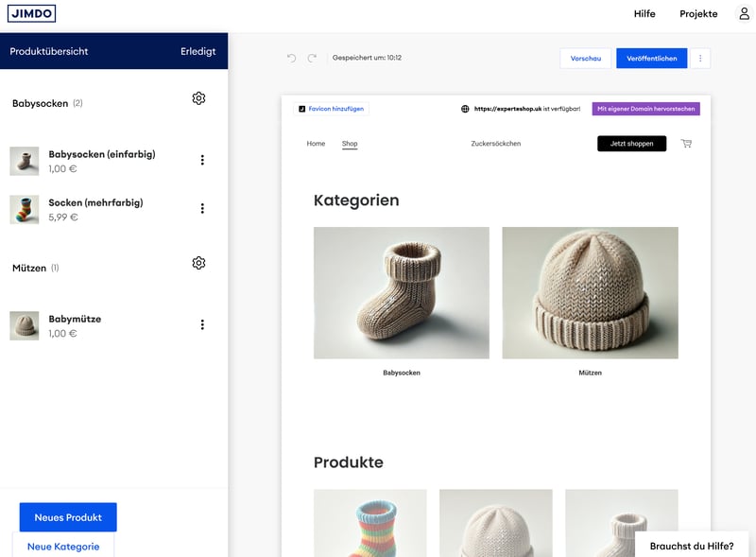Click the multicolored sock product image
This screenshot has width=756, height=557.
coord(370,523)
